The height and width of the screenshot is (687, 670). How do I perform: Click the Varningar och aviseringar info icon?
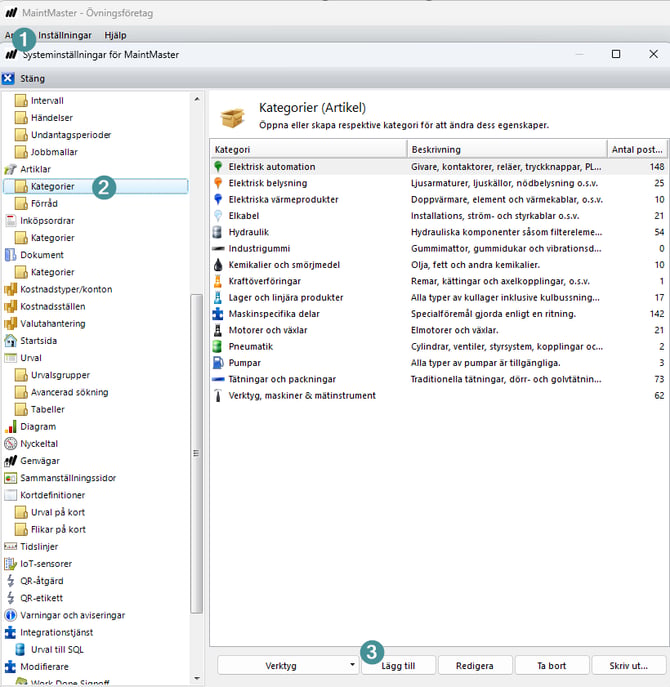click(11, 615)
